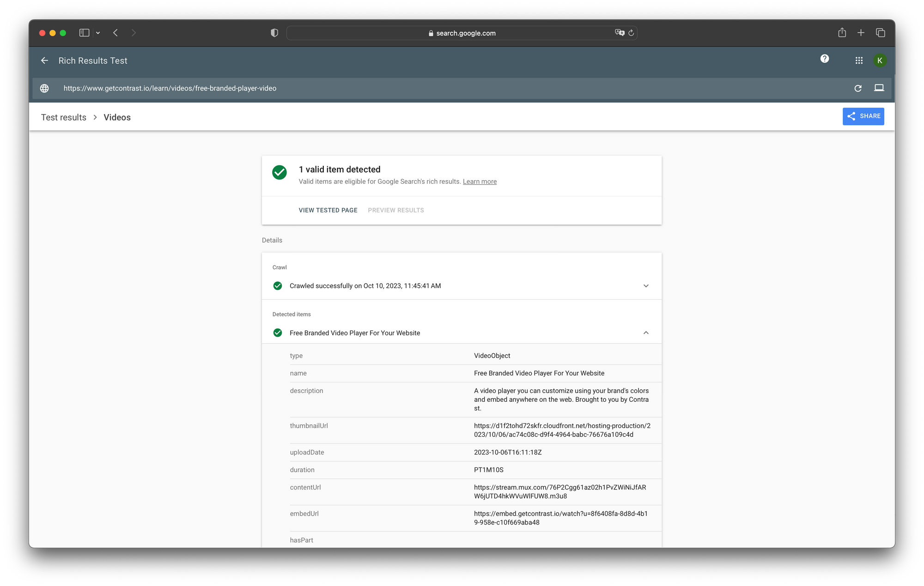Click the globe icon beside the URL
Screen dimensions: 924x586
point(44,88)
